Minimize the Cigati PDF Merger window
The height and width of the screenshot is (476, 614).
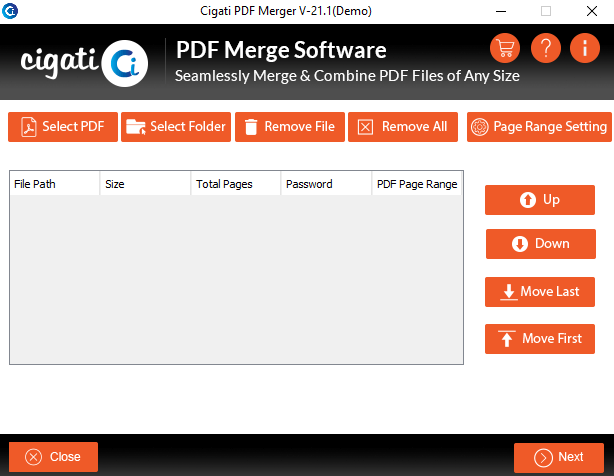coord(501,11)
